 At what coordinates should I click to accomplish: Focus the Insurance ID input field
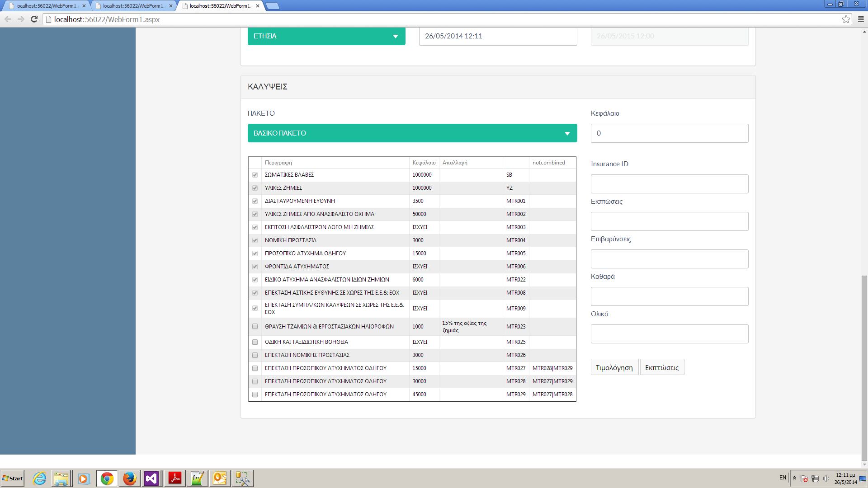(x=669, y=184)
